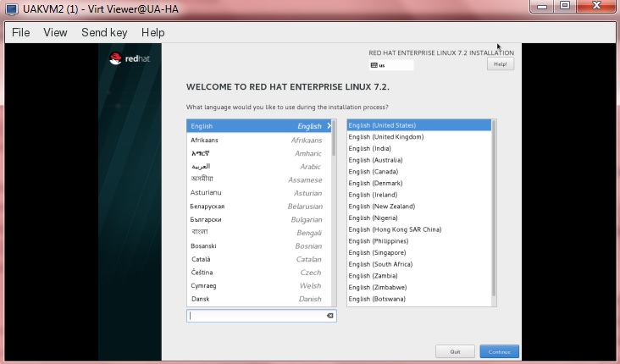The height and width of the screenshot is (364, 620).
Task: Select Asturianu in the language list
Action: [259, 193]
